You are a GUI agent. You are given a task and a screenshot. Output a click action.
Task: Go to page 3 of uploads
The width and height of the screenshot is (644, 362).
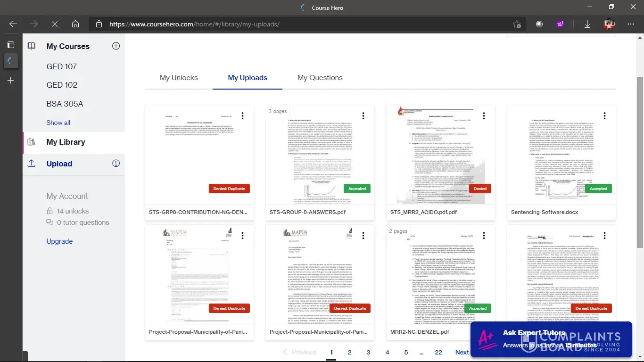368,352
